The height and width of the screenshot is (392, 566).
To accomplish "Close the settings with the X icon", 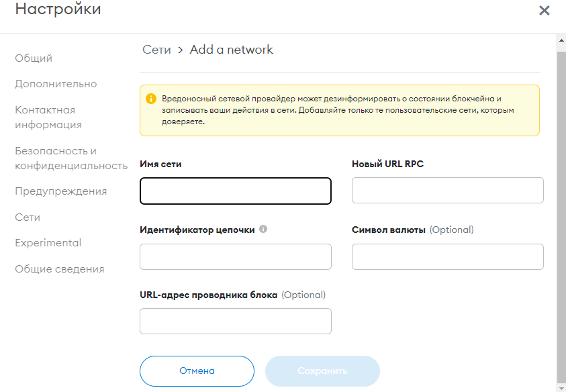I will [544, 11].
